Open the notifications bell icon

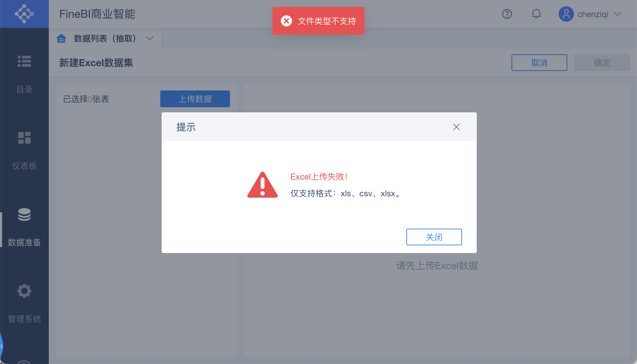(536, 14)
